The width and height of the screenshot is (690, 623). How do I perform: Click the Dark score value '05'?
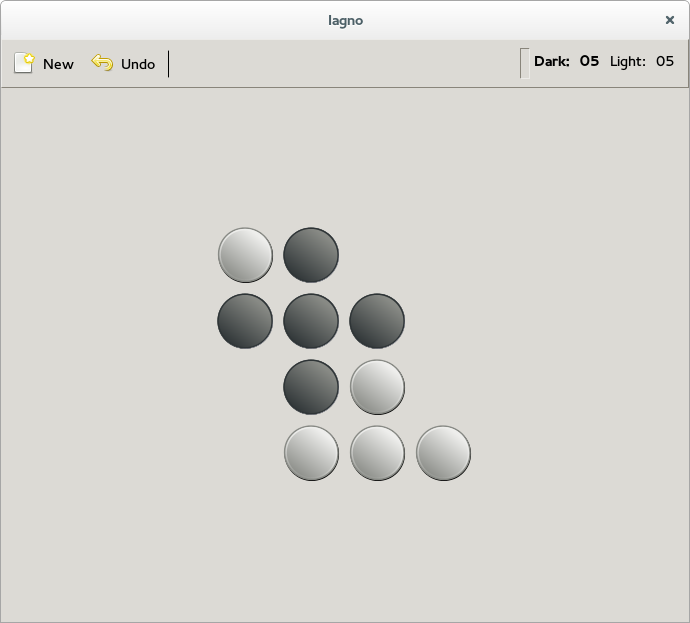tap(589, 61)
